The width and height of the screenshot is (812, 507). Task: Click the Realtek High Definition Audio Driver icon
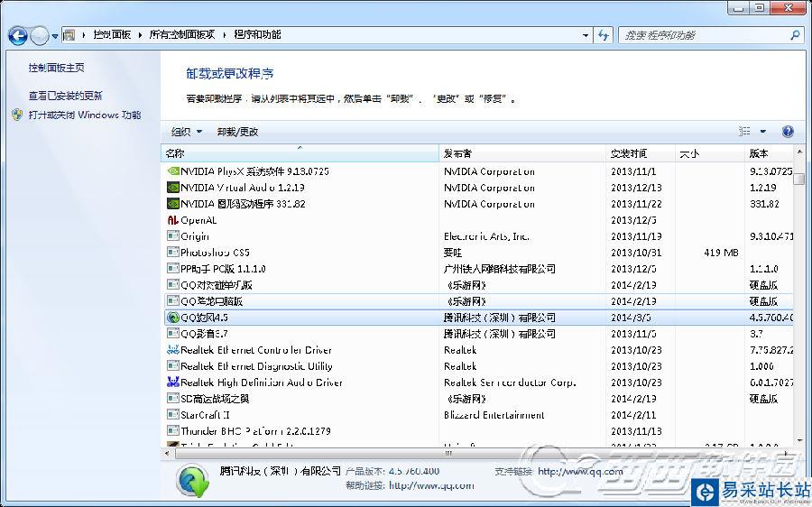[x=173, y=383]
